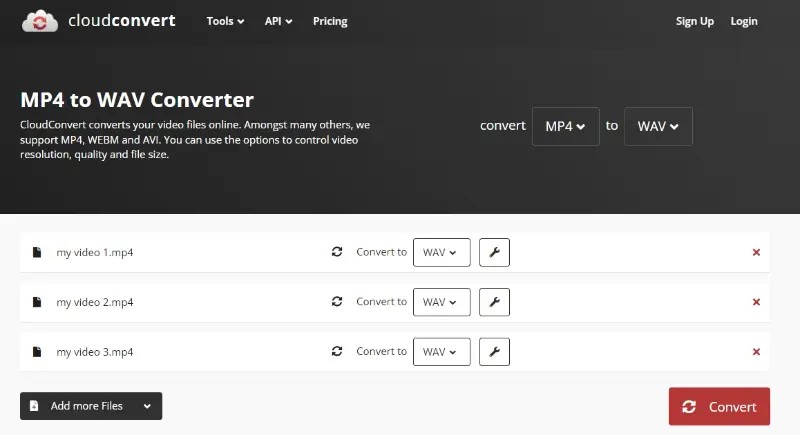Screen dimensions: 800x435
Task: Click the Sign Up link
Action: [x=694, y=21]
